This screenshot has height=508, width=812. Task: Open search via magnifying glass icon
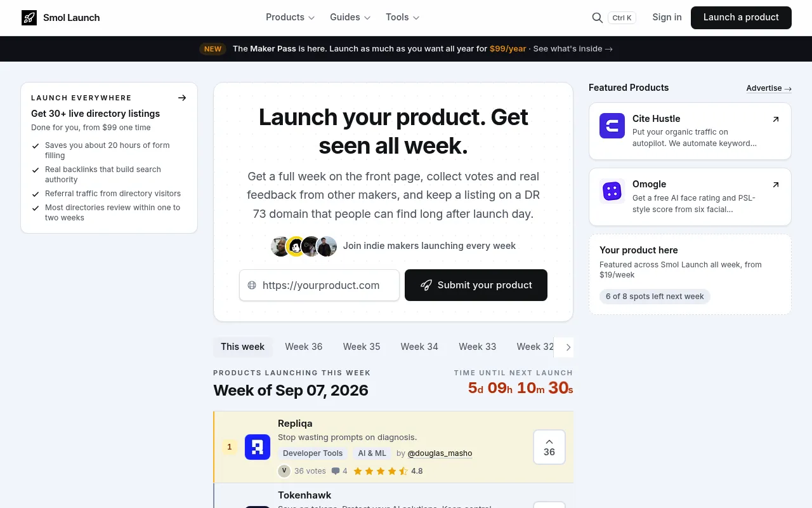tap(597, 18)
